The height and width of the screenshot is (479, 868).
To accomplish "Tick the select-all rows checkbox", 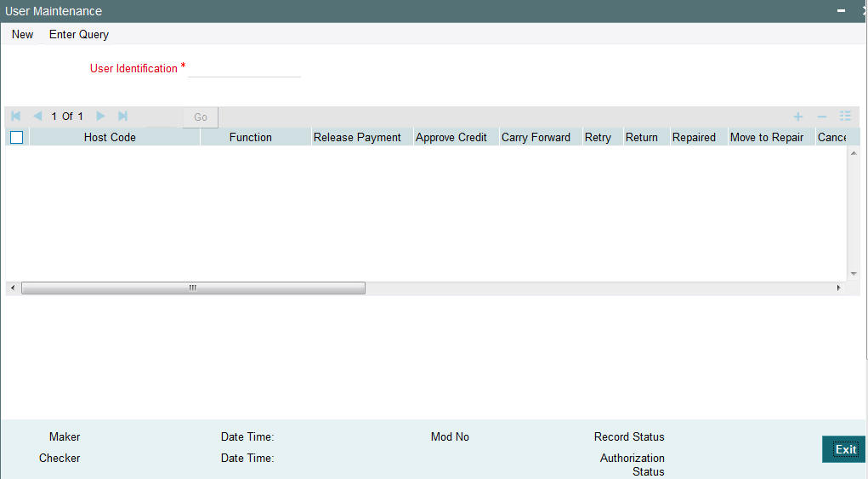I will coord(17,137).
